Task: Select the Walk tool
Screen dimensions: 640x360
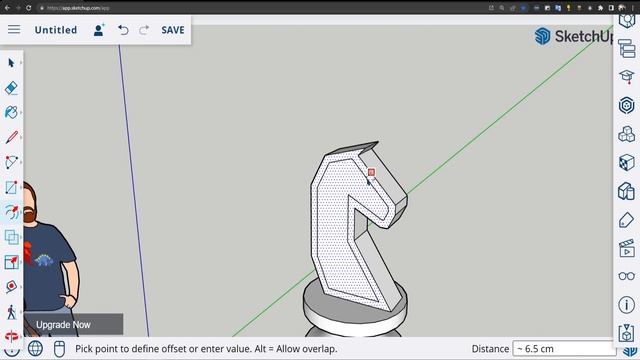Action: [11, 312]
